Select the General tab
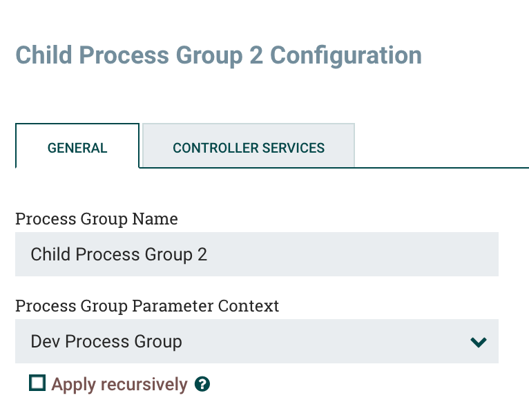 click(77, 148)
